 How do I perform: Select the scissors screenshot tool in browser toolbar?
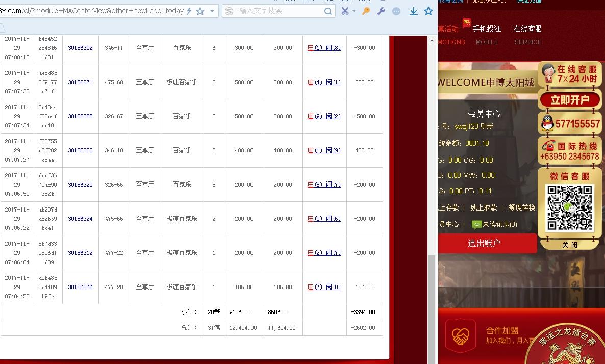tap(345, 11)
